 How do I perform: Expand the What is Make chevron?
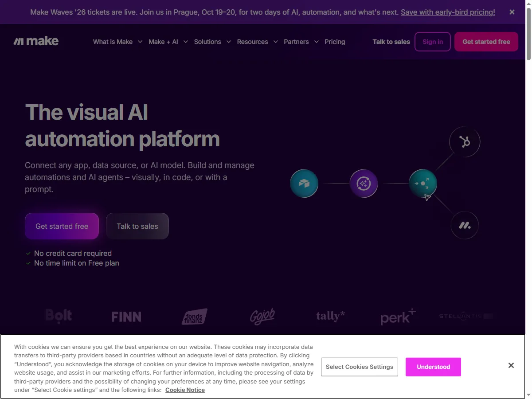coord(140,42)
